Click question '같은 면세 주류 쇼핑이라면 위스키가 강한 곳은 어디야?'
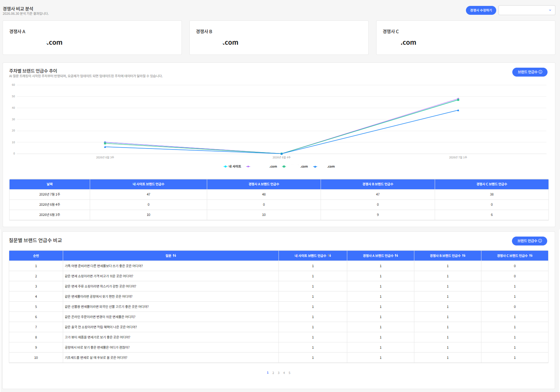560x392 pixels. click(100, 287)
